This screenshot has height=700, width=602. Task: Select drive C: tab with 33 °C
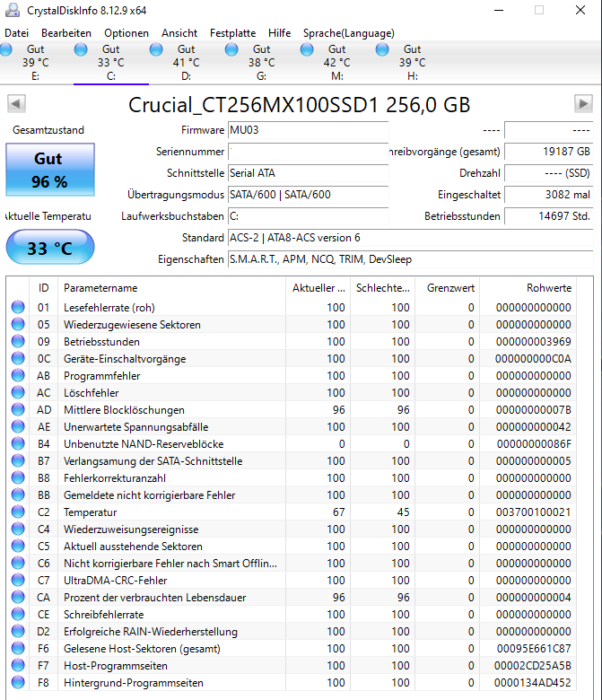[111, 63]
